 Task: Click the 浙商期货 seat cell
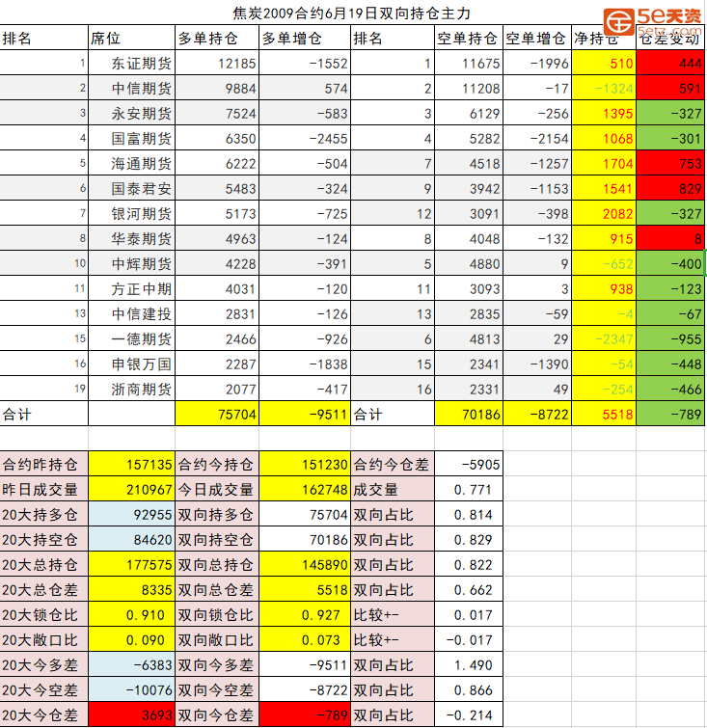131,389
